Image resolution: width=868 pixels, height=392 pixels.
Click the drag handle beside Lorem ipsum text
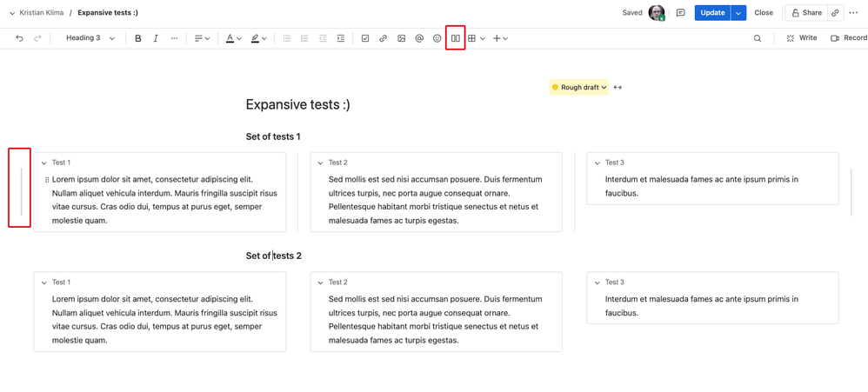click(x=46, y=180)
